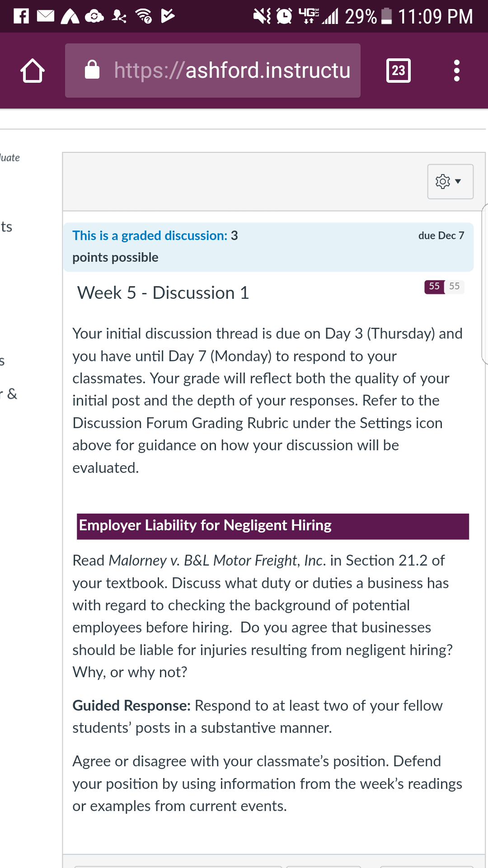Tap the Wi-Fi status icon
This screenshot has width=488, height=868.
pyautogui.click(x=144, y=16)
